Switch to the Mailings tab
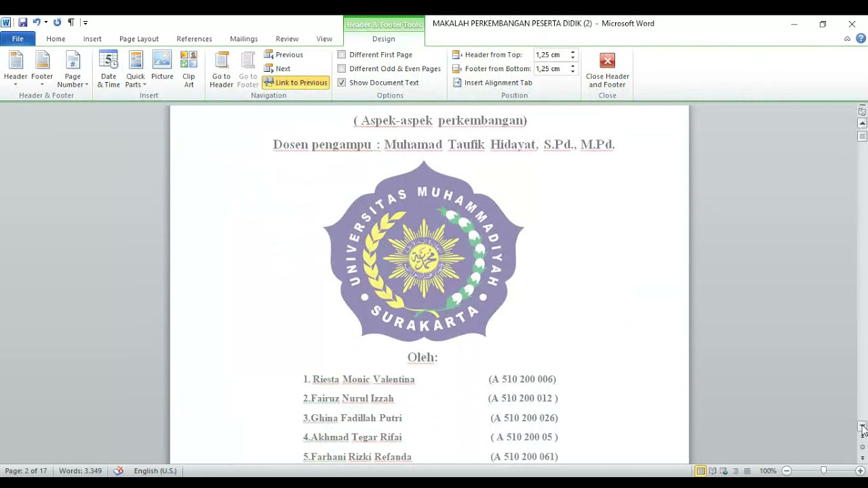Viewport: 868px width, 488px height. (243, 39)
